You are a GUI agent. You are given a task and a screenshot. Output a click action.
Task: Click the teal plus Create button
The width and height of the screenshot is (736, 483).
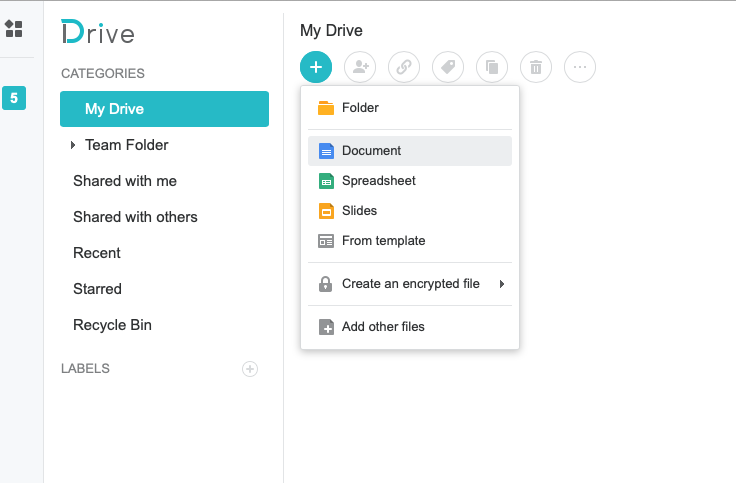click(316, 67)
